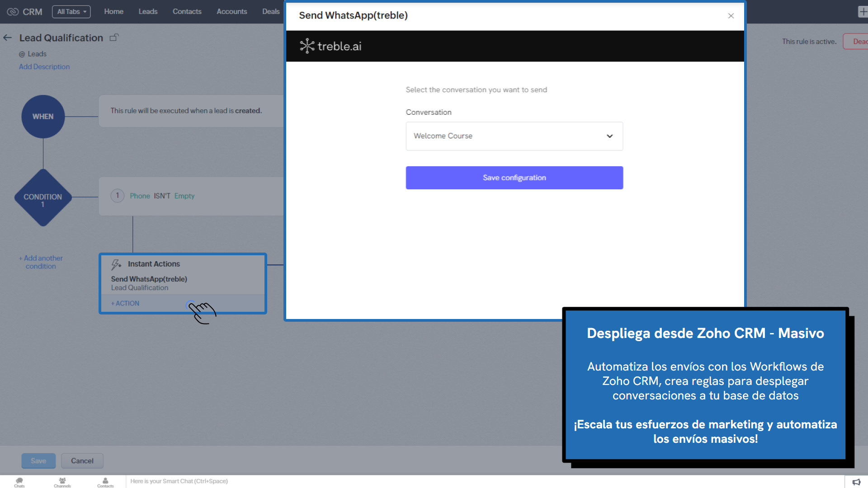Open the Chats icon in the bottom bar

[x=19, y=482]
